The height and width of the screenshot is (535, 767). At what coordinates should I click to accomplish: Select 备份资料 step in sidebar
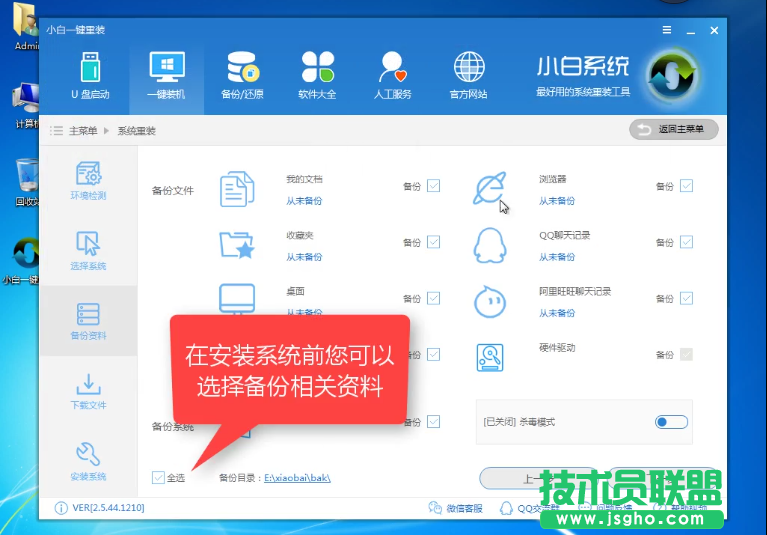89,321
